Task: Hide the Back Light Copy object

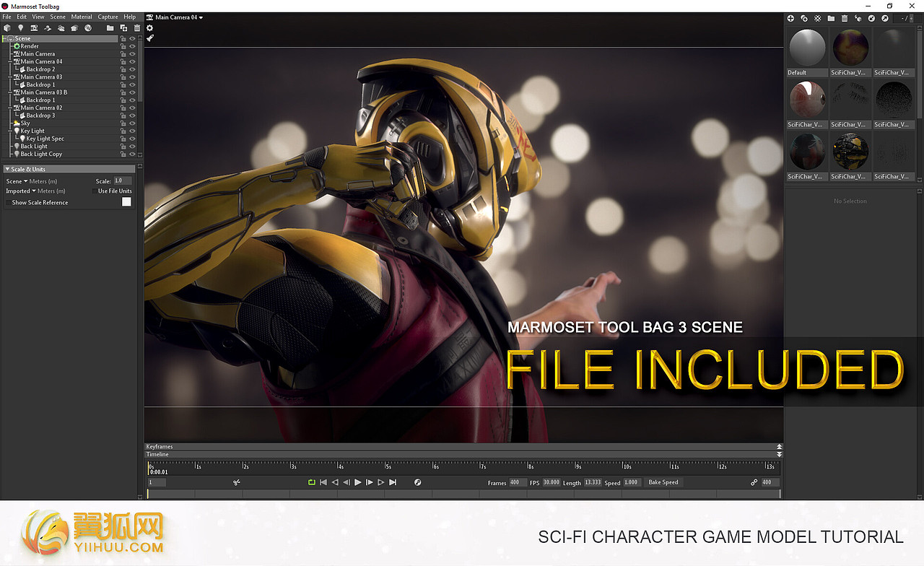Action: click(x=132, y=154)
